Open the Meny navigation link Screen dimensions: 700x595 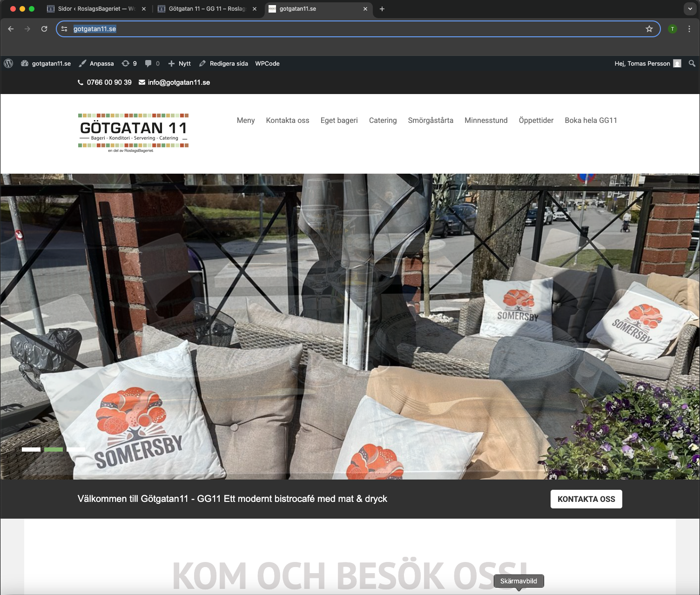pyautogui.click(x=246, y=120)
